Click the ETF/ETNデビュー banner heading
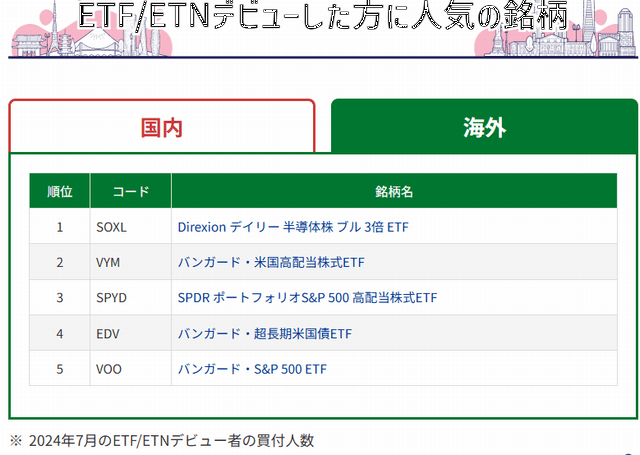 point(323,15)
